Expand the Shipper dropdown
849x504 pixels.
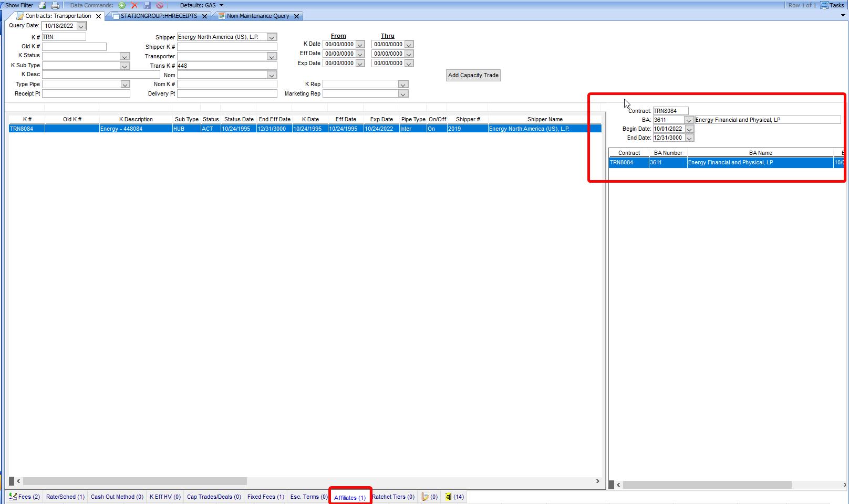[272, 37]
